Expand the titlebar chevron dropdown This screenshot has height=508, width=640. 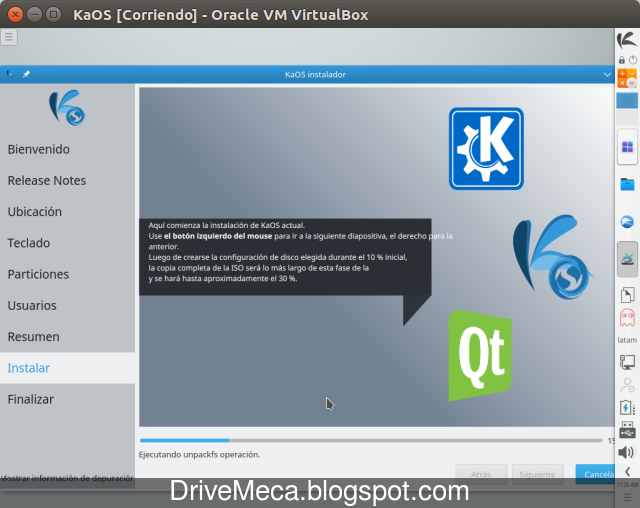(x=607, y=75)
